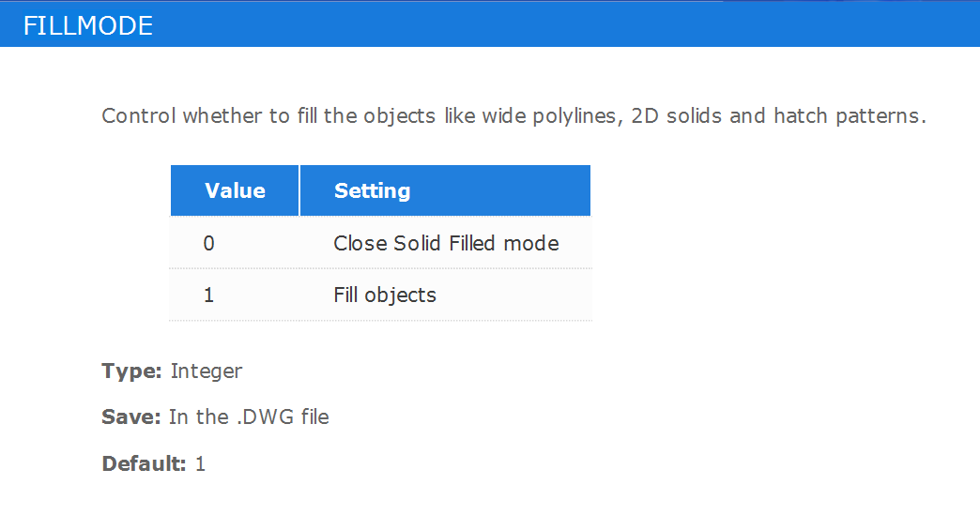Click the FILLMODE page title
Viewport: 980px width, 530px height.
tap(88, 25)
